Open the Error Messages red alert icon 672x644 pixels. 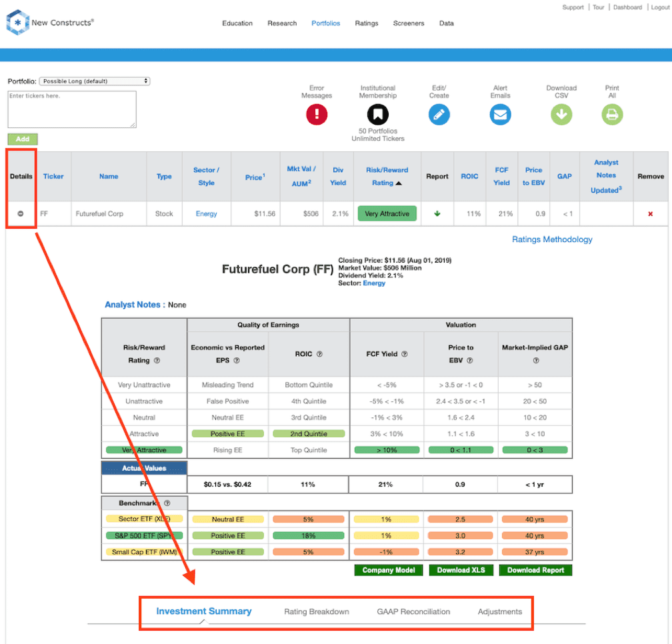click(317, 115)
